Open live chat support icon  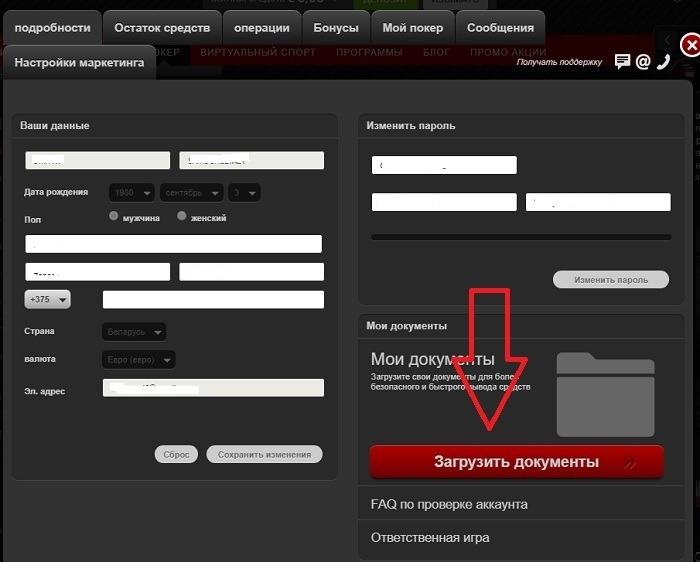[622, 61]
